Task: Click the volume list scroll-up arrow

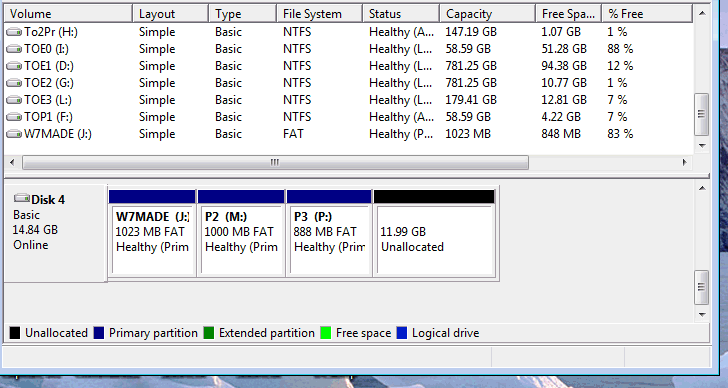Action: tap(702, 13)
